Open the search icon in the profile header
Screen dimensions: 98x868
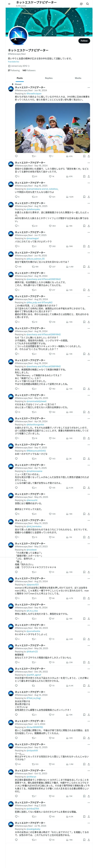point(87,4)
